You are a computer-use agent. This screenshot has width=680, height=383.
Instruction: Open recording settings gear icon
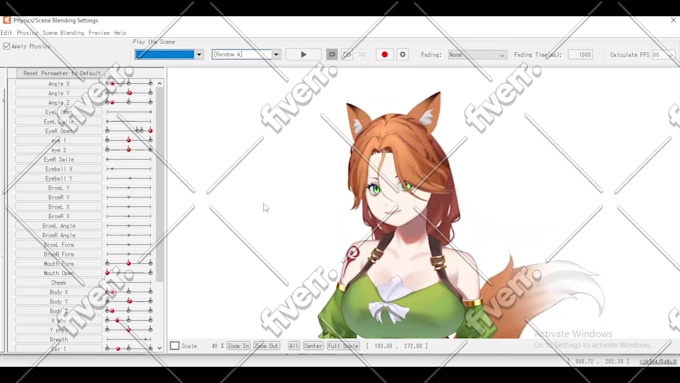click(402, 54)
